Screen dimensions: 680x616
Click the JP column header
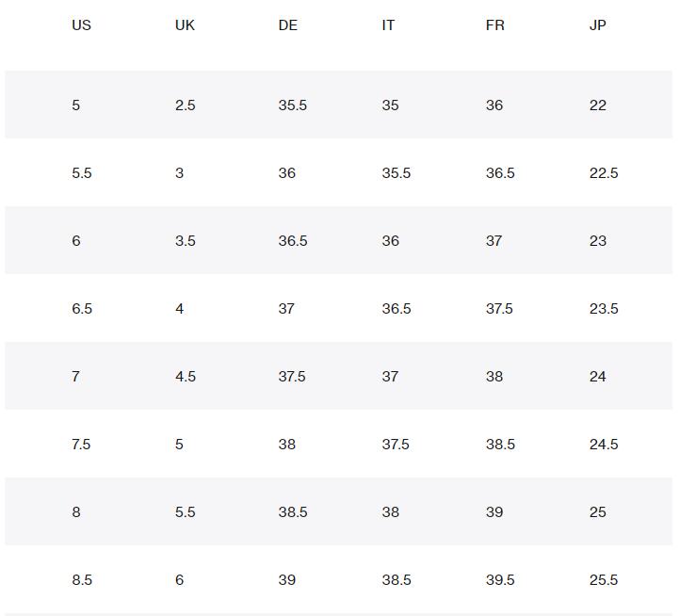598,25
